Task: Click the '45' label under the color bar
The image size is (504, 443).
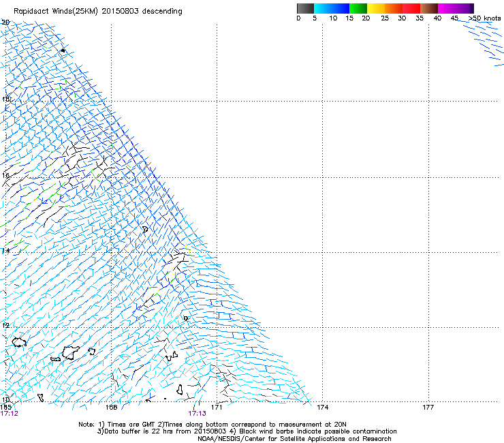Action: point(454,18)
